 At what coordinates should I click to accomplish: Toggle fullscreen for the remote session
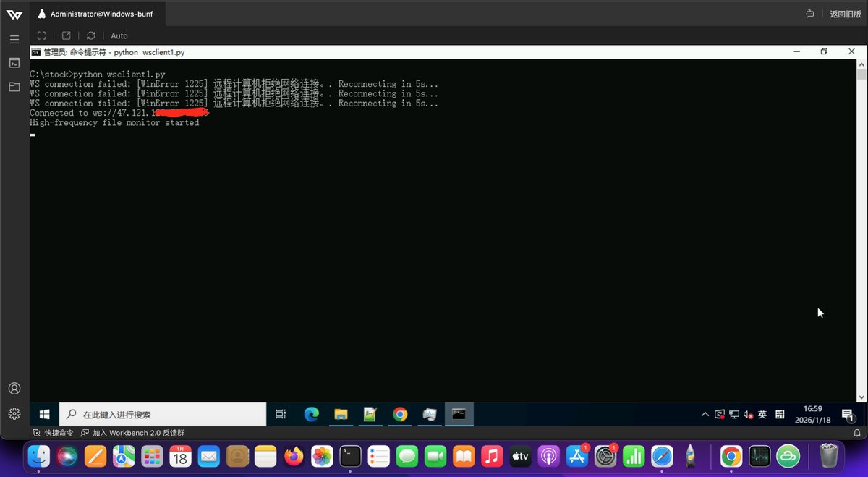pos(41,35)
